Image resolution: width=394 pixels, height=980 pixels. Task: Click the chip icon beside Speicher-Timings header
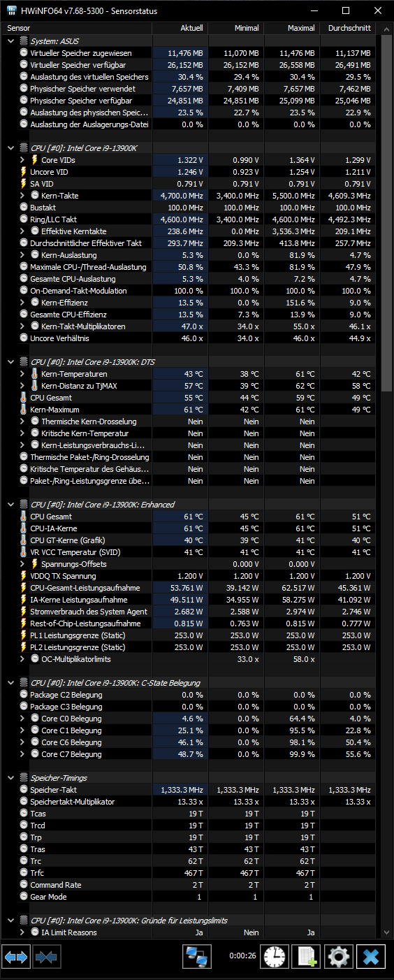pos(24,778)
